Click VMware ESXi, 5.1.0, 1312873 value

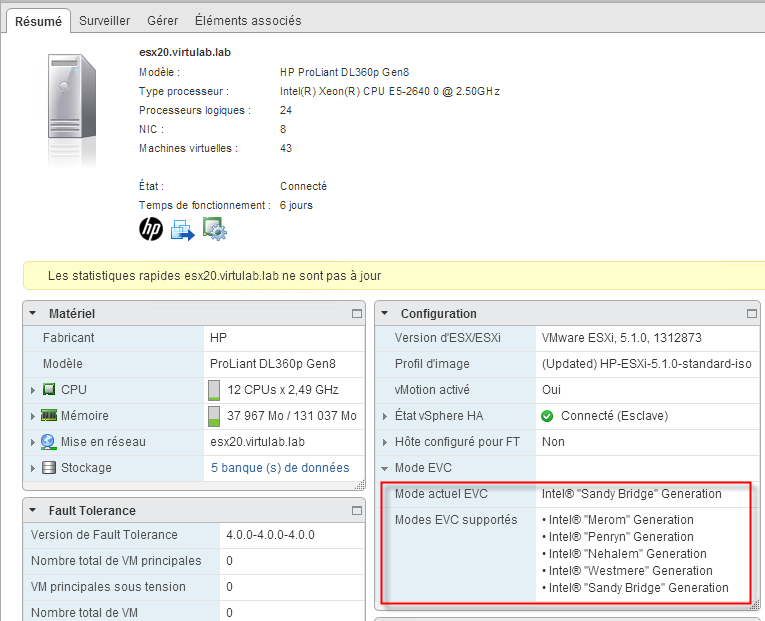click(622, 338)
